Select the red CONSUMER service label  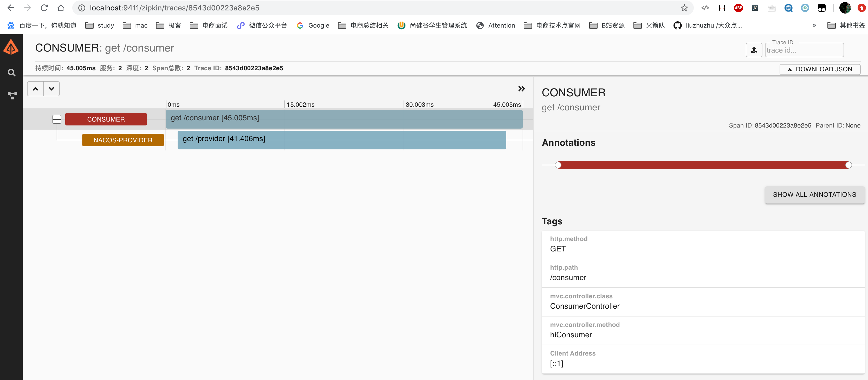[x=106, y=119]
